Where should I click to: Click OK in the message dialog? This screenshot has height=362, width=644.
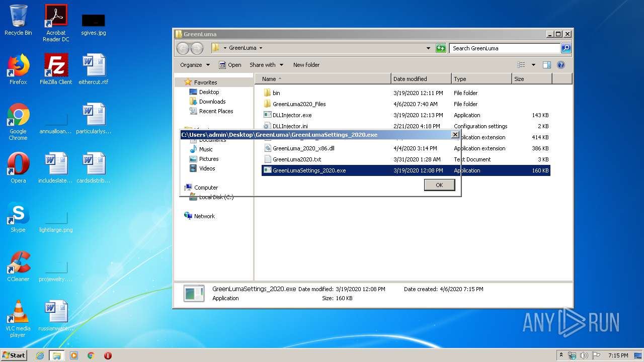[439, 185]
